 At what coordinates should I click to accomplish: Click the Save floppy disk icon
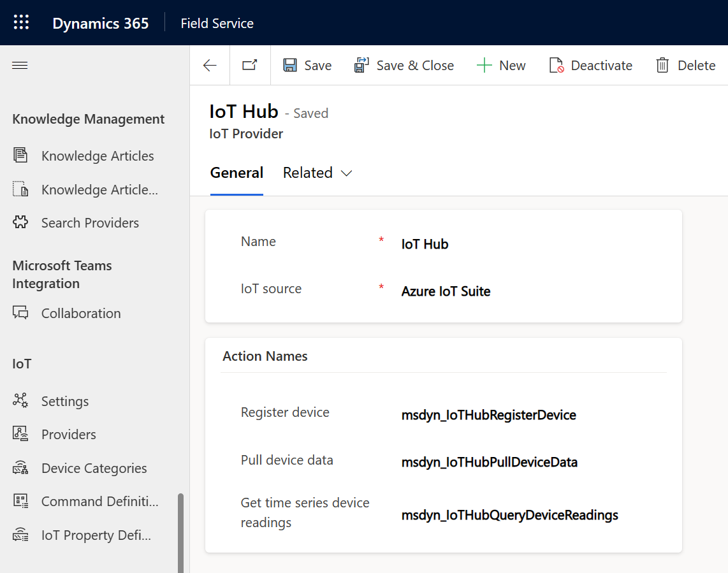[290, 65]
